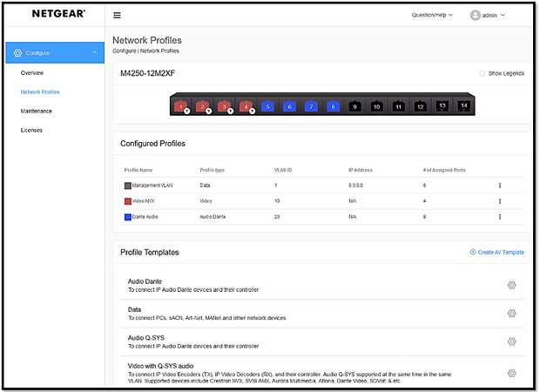Screen dimensions: 540x392
Task: Click the Network Profiles breadcrumb link
Action: (x=159, y=51)
